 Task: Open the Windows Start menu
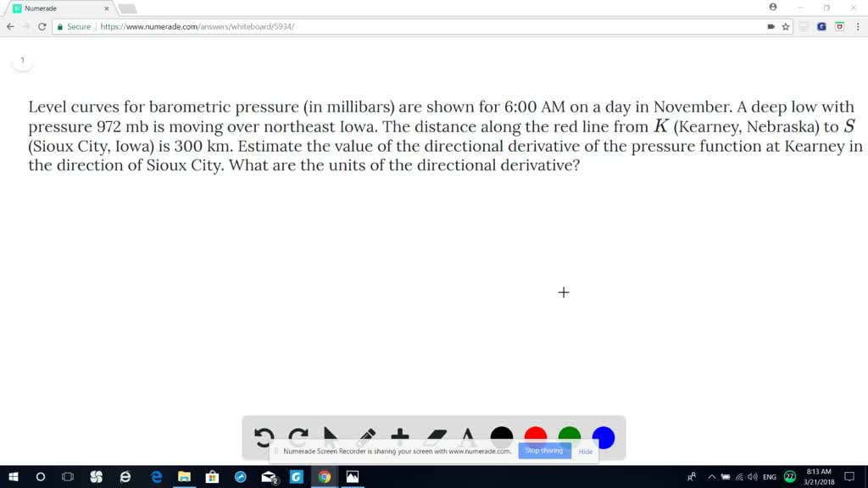point(14,476)
